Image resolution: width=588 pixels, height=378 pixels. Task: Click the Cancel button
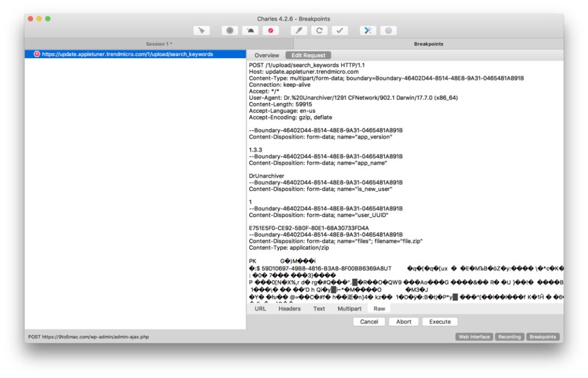[369, 322]
